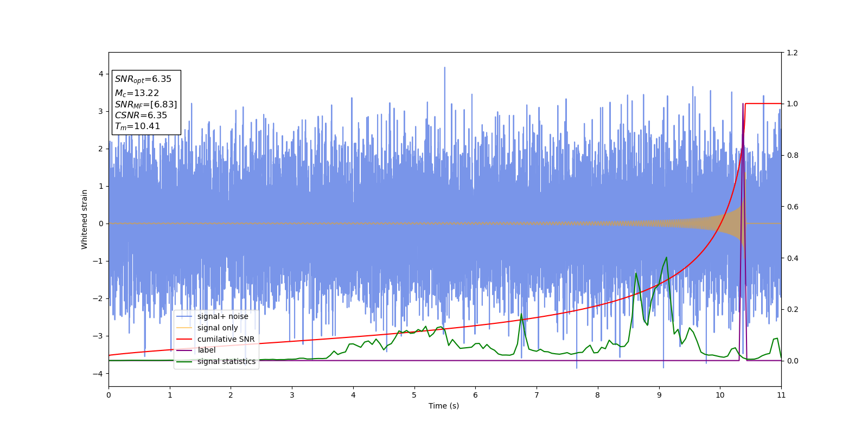The height and width of the screenshot is (434, 868).
Task: Click the 'Time (s)' x-axis label
Action: click(x=444, y=406)
